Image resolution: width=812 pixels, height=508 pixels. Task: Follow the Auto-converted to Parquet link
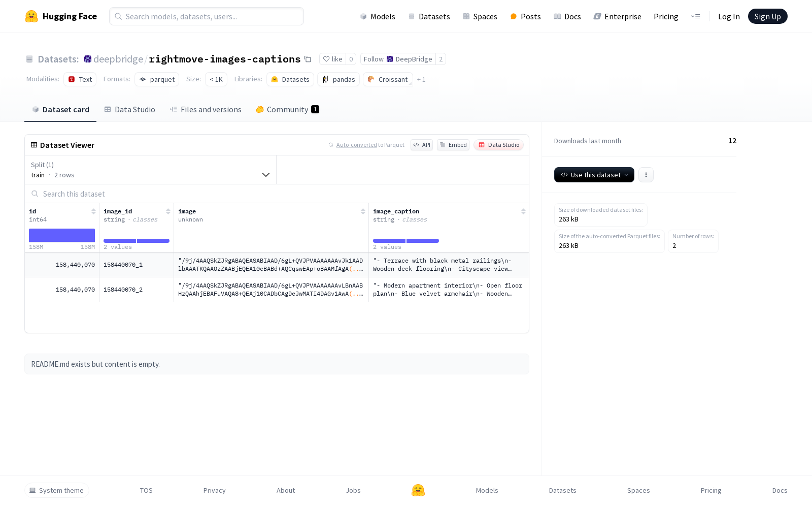pyautogui.click(x=356, y=145)
